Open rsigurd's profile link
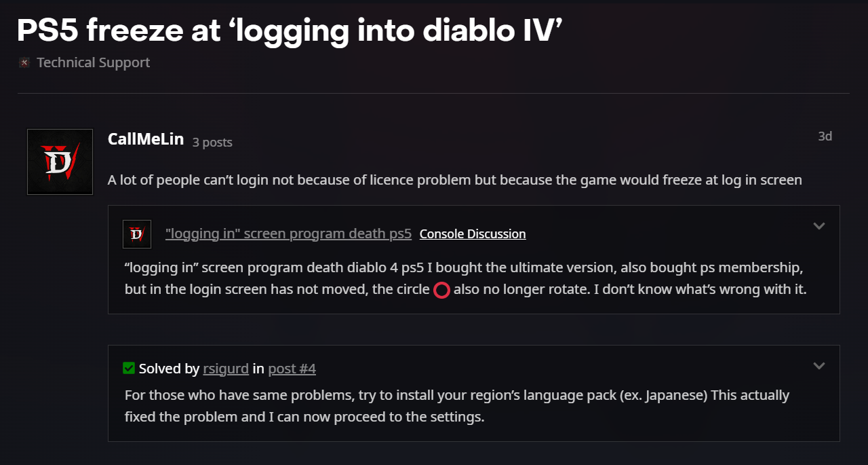This screenshot has height=465, width=868. click(x=225, y=369)
